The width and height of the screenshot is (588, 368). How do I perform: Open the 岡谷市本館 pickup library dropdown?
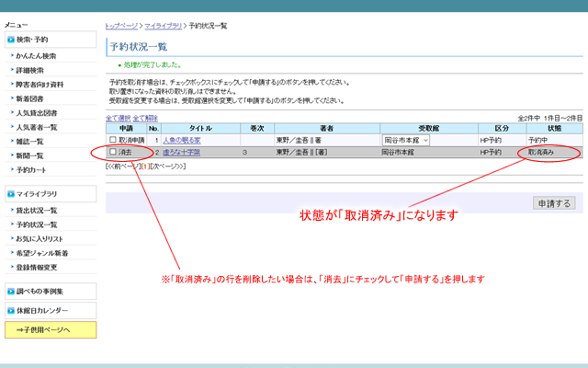406,140
